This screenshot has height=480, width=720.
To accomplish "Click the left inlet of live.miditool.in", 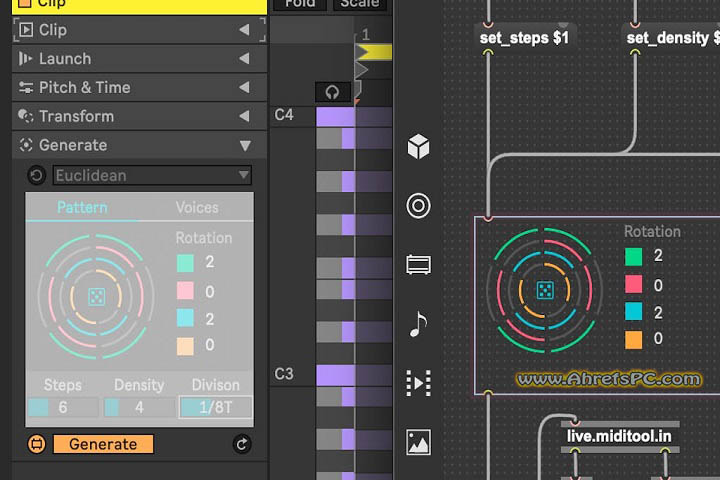I will point(574,422).
